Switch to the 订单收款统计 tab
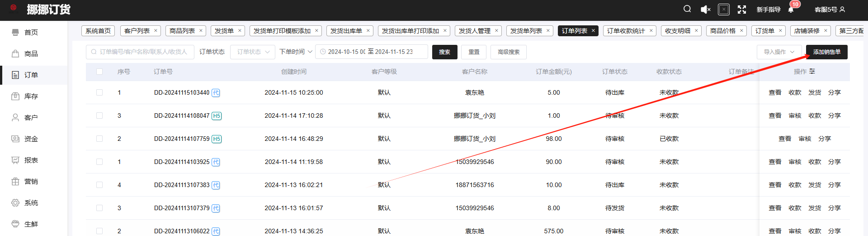The image size is (868, 236). pos(626,31)
